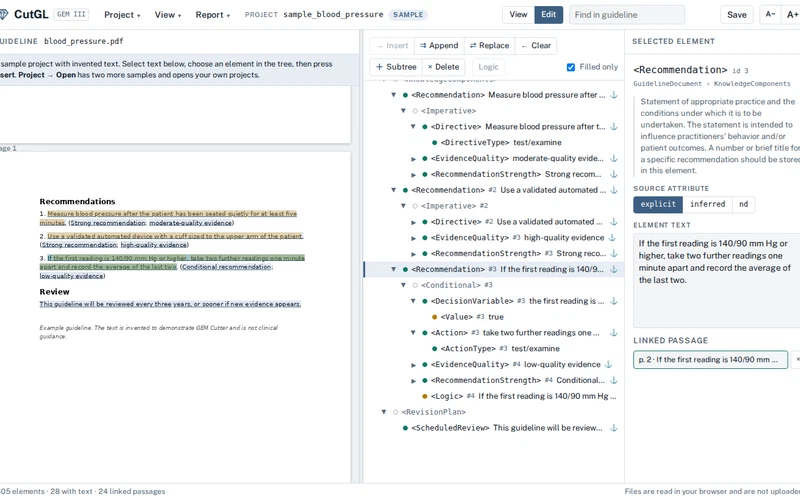This screenshot has height=500, width=800.
Task: Click anchor icon beside DecisionVariable #3
Action: coord(614,301)
